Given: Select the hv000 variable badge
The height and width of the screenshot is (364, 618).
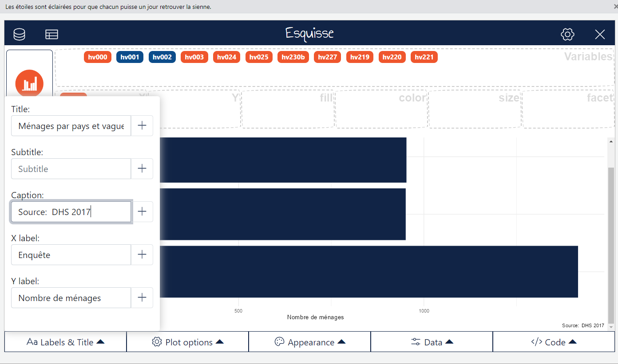Looking at the screenshot, I should click(98, 57).
